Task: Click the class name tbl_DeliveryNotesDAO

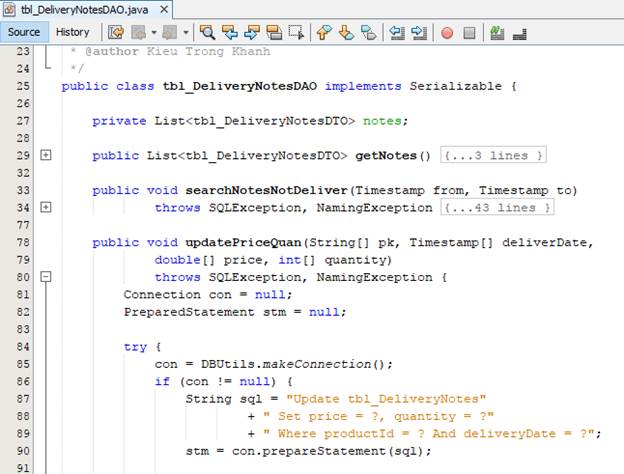Action: click(x=240, y=86)
